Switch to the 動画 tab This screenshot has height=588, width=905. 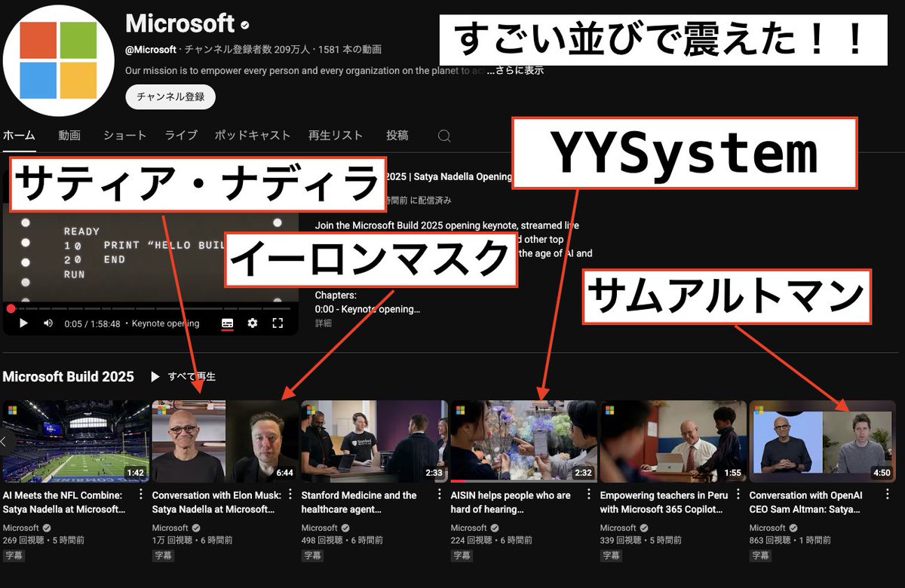pyautogui.click(x=69, y=136)
